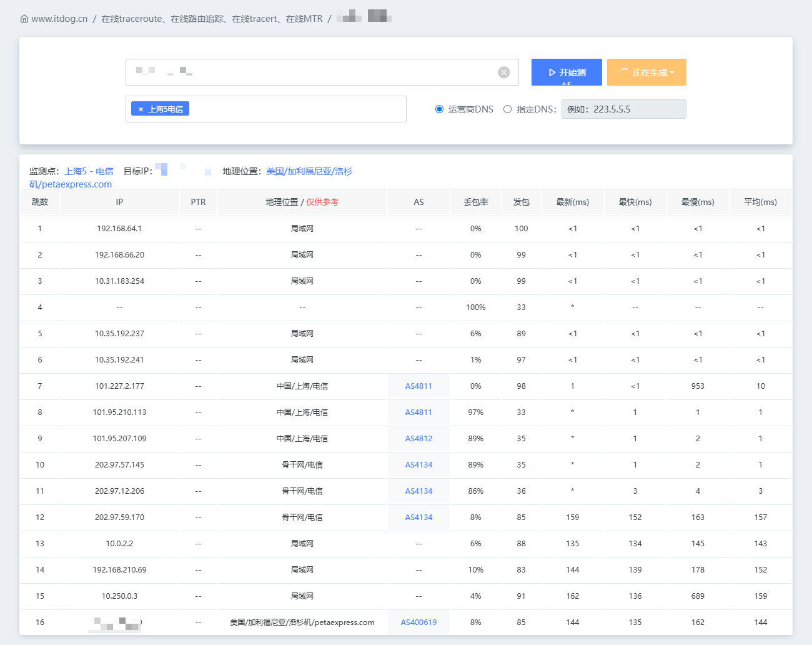Select the IP cell 192.168.210.69

(119, 570)
